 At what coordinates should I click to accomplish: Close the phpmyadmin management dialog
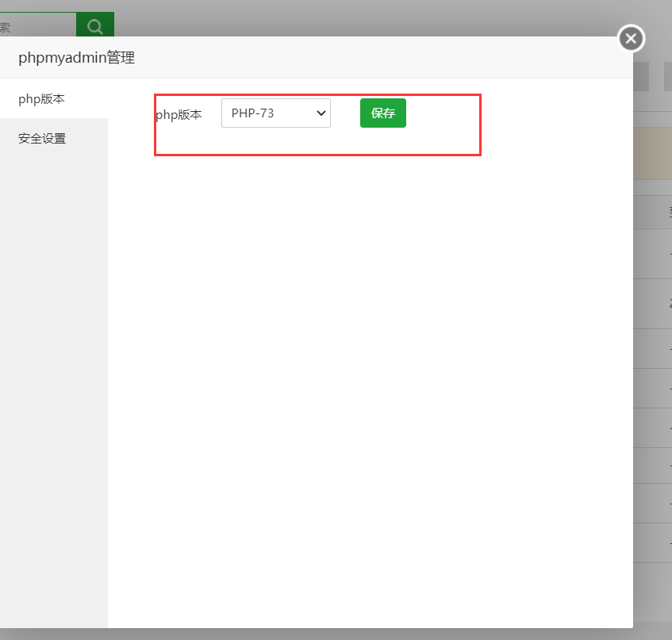click(x=631, y=39)
